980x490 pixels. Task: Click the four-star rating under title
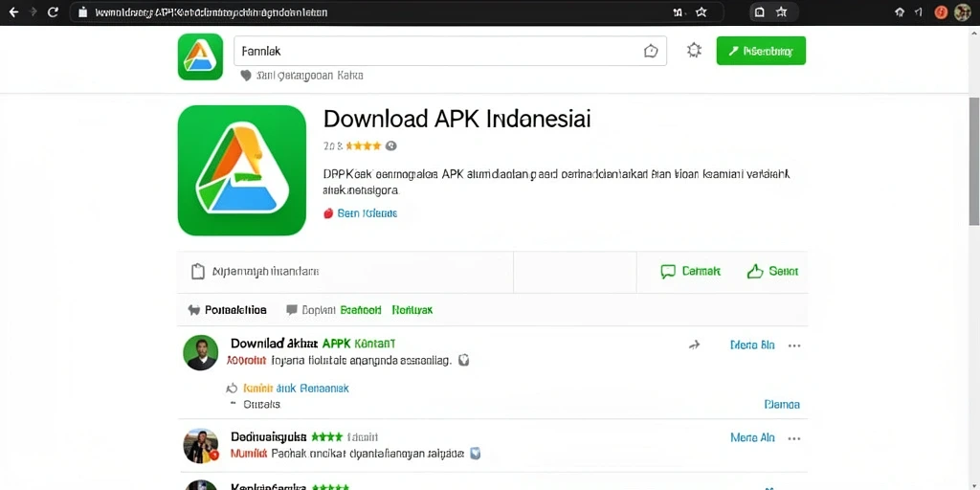tap(363, 146)
